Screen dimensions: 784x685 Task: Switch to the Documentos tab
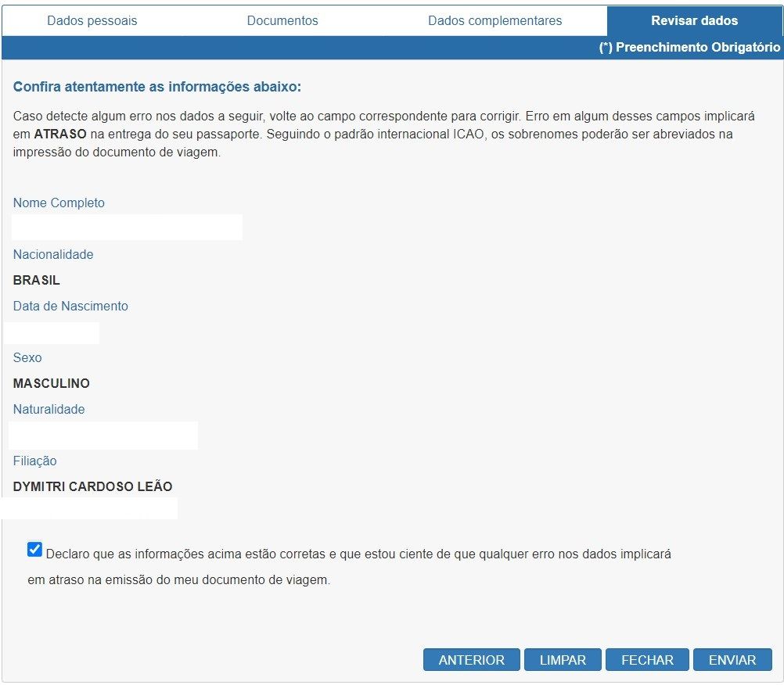click(x=282, y=21)
